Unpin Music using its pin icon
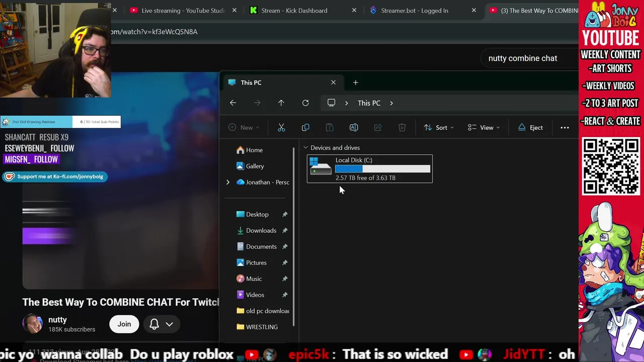Image resolution: width=644 pixels, height=362 pixels. [285, 279]
